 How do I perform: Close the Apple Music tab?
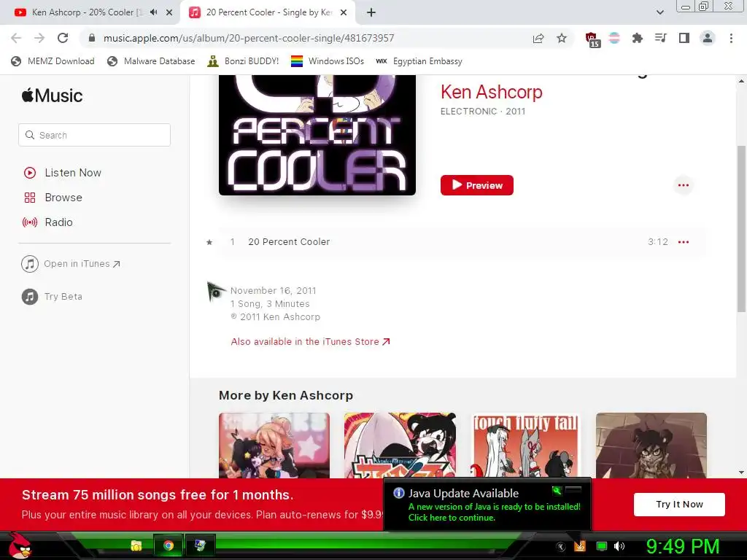coord(344,12)
